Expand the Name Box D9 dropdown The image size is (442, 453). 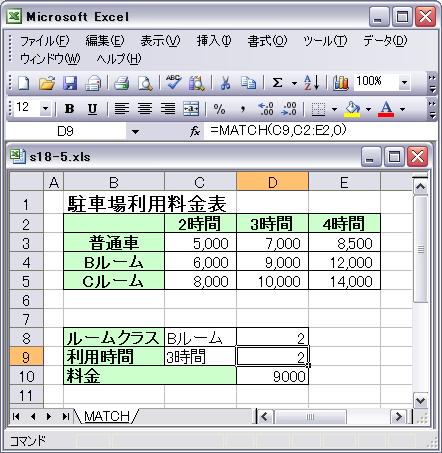click(x=135, y=132)
